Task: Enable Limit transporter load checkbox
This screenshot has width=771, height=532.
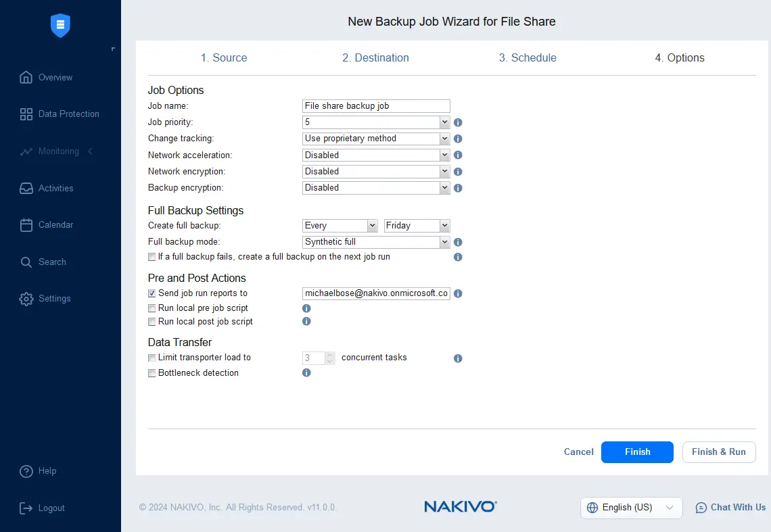Action: [152, 358]
